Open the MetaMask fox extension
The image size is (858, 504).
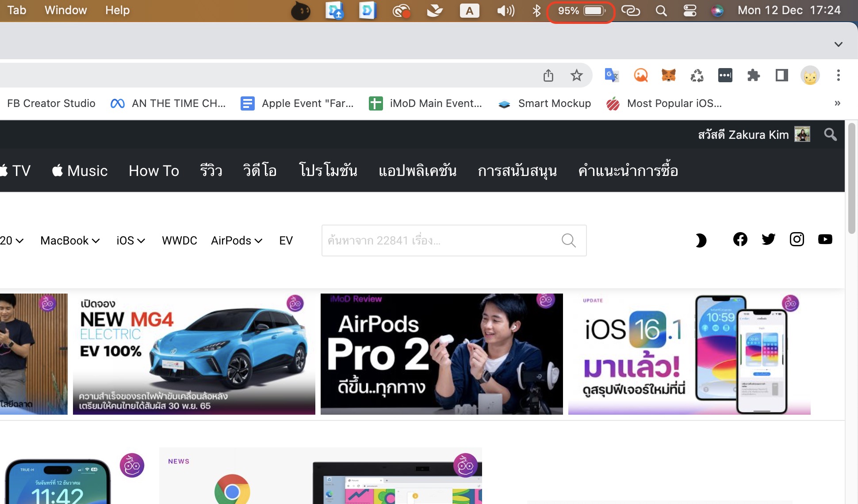pos(669,76)
